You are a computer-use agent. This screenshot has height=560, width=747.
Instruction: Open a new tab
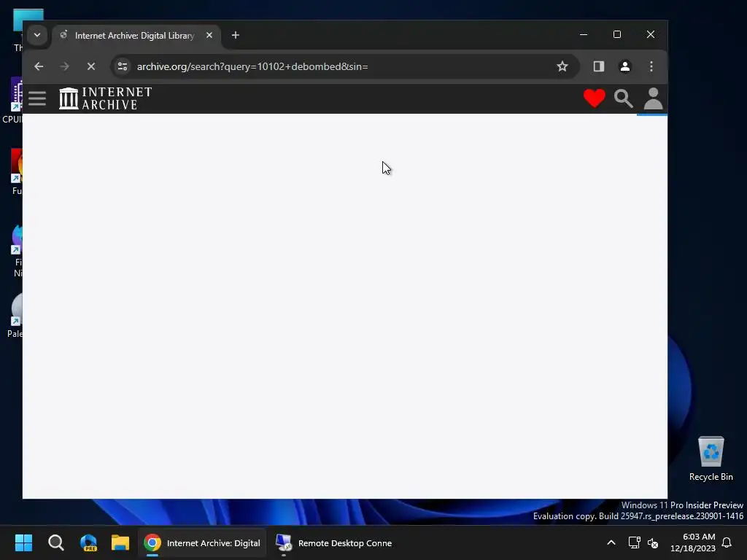point(236,35)
